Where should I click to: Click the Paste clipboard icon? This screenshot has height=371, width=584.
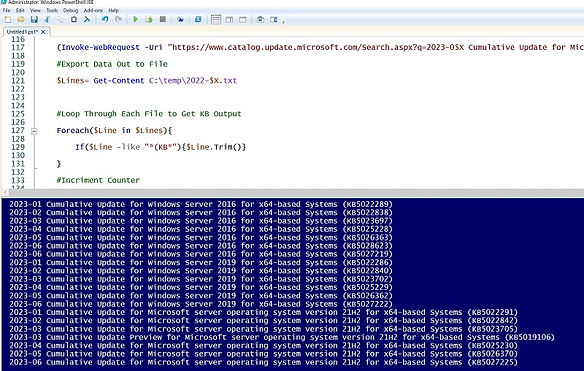[74, 19]
